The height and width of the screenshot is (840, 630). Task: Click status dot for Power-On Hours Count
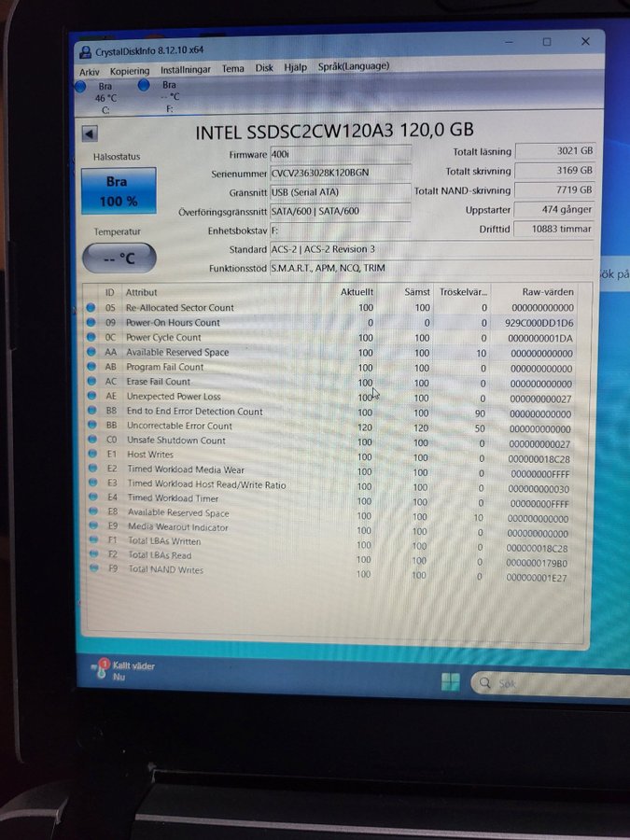91,322
